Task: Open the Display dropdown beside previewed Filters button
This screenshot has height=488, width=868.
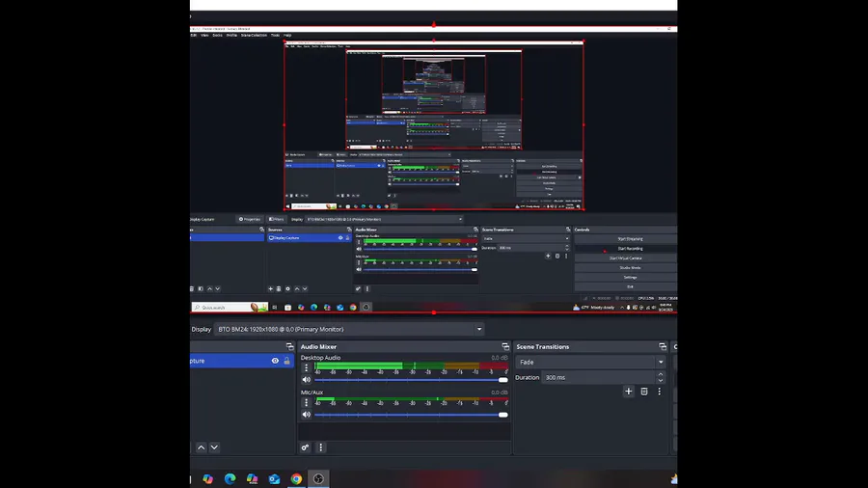Action: coord(384,220)
